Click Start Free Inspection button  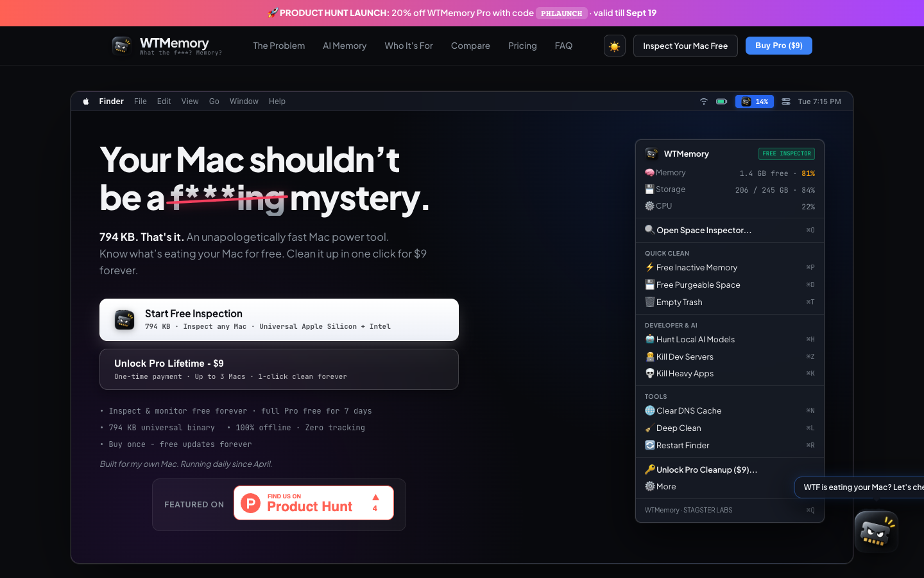[279, 320]
